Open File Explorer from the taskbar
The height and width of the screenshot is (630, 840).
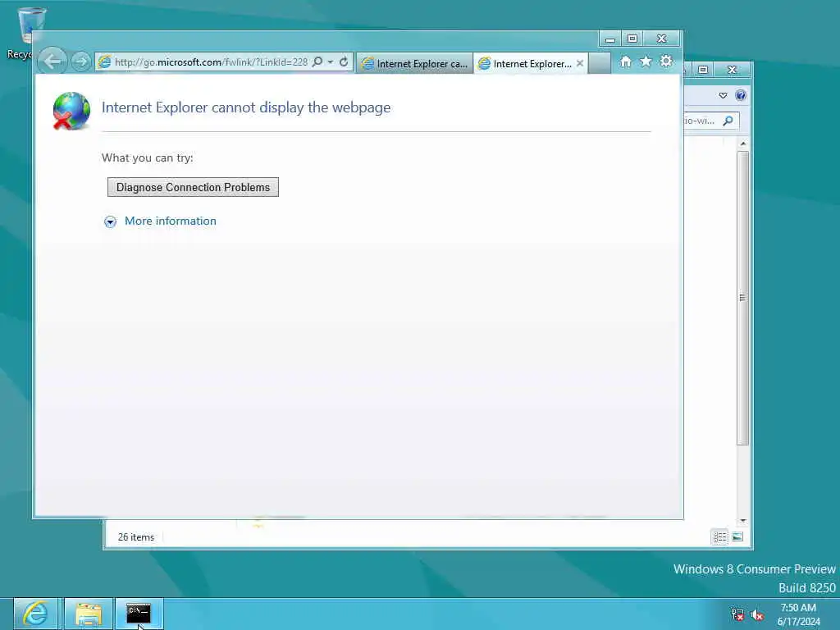coord(89,614)
